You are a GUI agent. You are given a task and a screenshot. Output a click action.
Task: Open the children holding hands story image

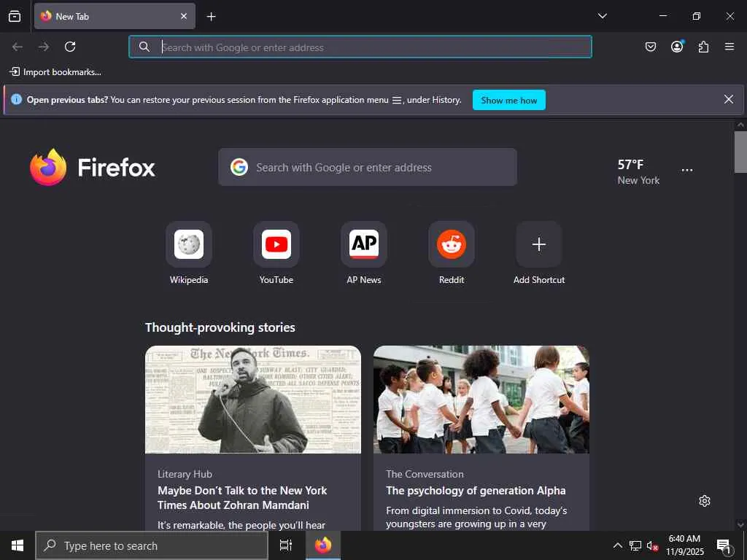[x=481, y=400]
